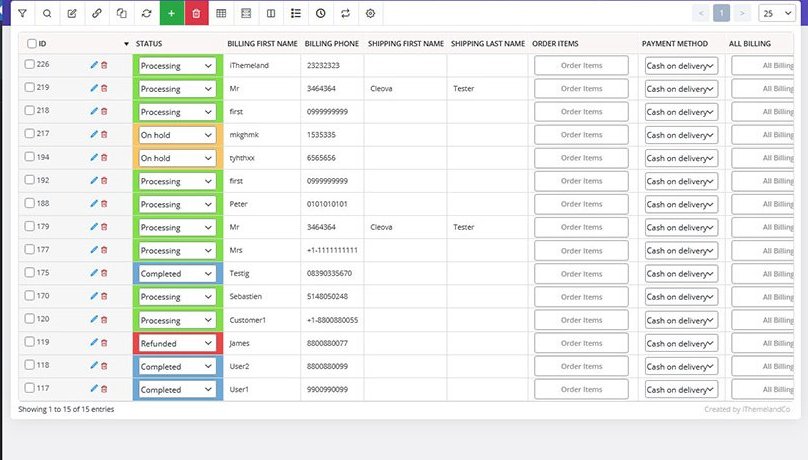Open the search magnifier tool
The height and width of the screenshot is (460, 808).
(x=47, y=13)
